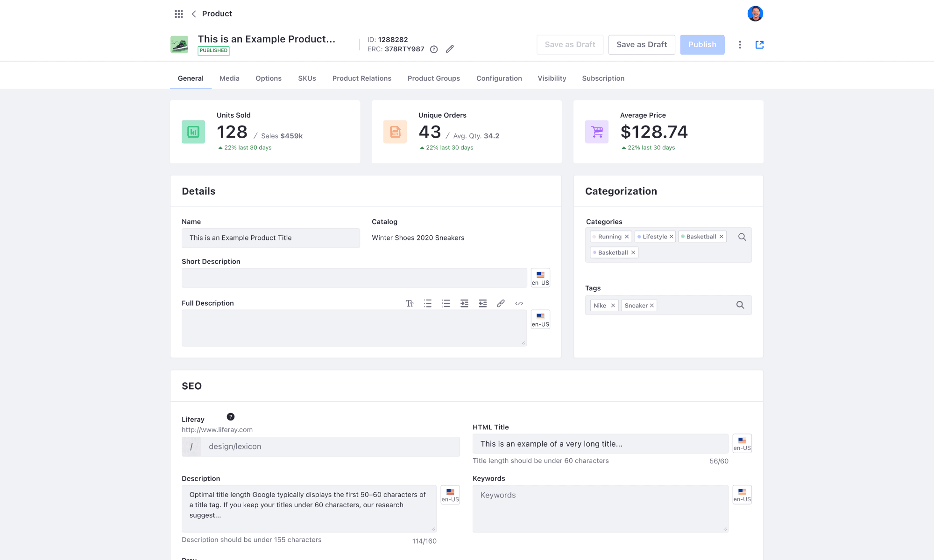Screen dimensions: 934x560
Task: Search categories with the magnifier icon
Action: (742, 237)
